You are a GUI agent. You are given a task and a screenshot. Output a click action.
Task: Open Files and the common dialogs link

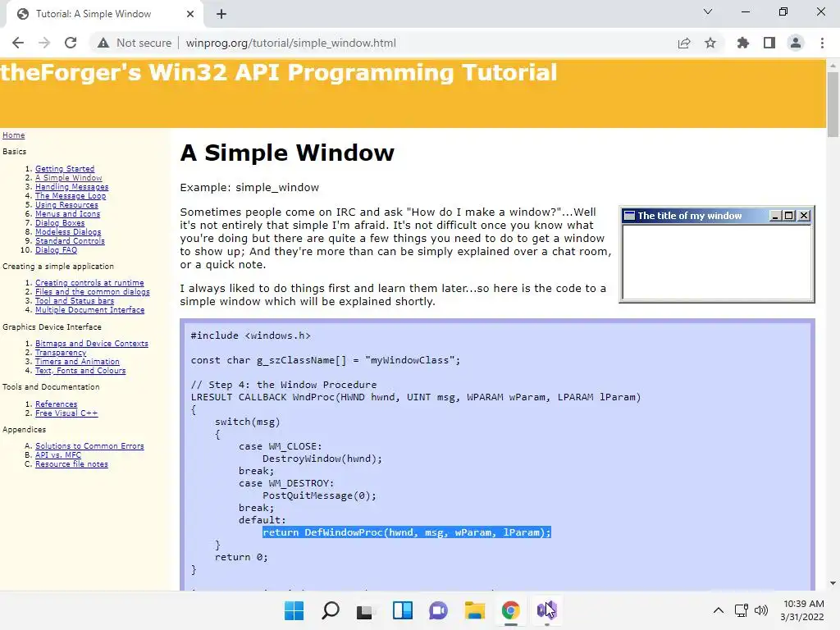[93, 292]
